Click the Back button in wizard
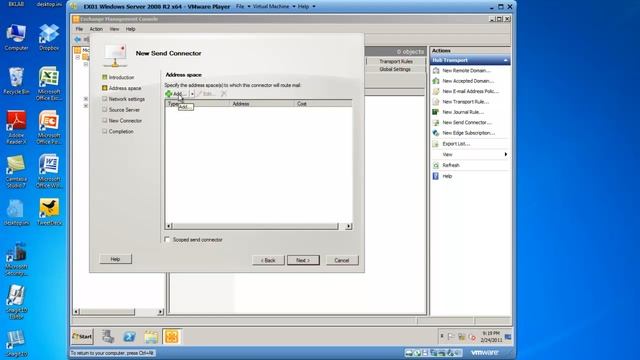The width and height of the screenshot is (640, 360). tap(268, 260)
